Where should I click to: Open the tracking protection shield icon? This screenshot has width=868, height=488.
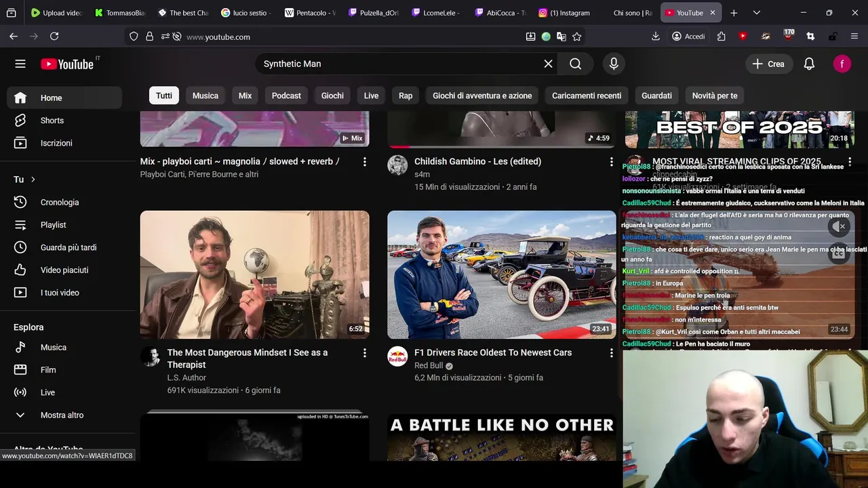[x=134, y=37]
